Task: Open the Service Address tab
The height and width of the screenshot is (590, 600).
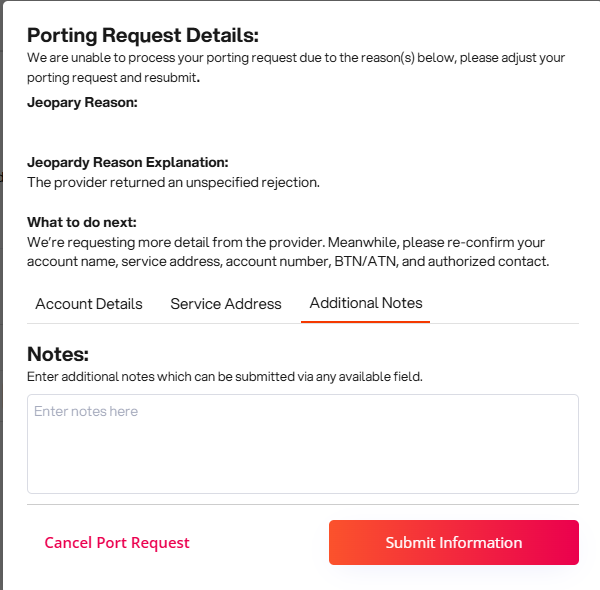Action: click(x=226, y=304)
